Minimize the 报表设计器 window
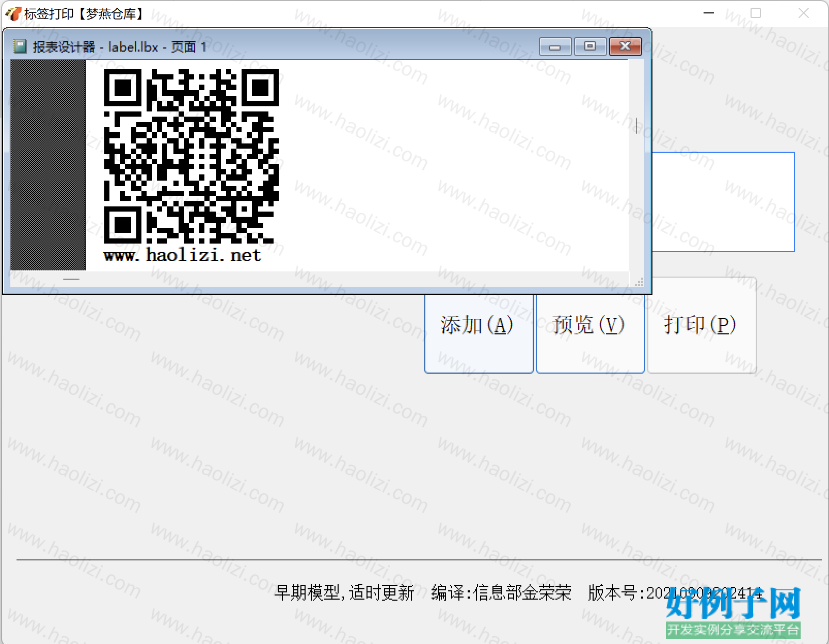This screenshot has height=644, width=829. click(555, 46)
